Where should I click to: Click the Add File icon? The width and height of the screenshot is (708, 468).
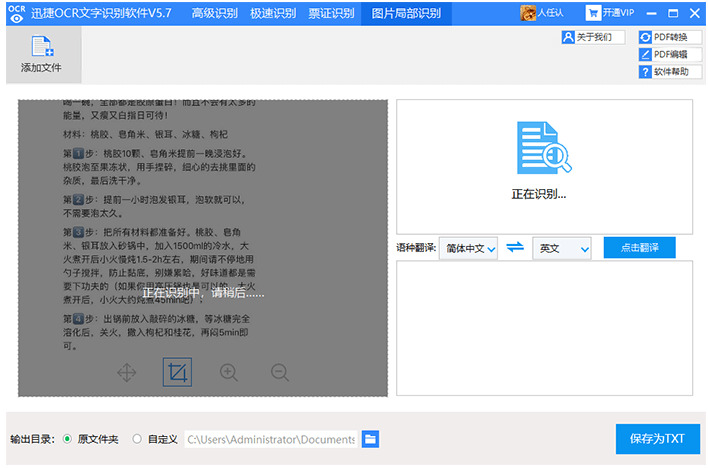point(41,48)
